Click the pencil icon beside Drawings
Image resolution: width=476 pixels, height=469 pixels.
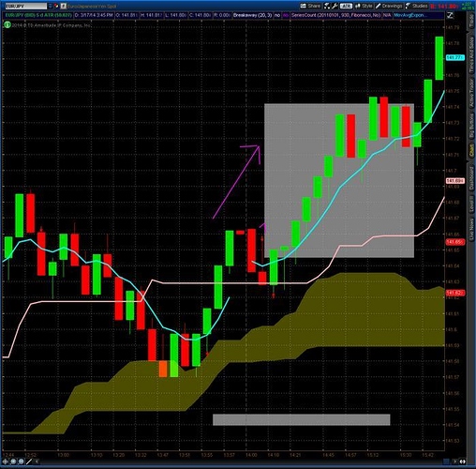pyautogui.click(x=378, y=6)
